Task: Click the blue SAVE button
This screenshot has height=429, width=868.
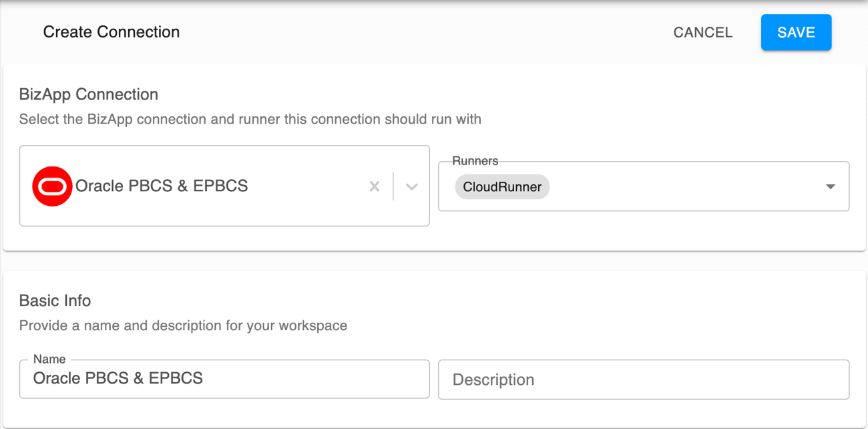Action: pyautogui.click(x=796, y=32)
